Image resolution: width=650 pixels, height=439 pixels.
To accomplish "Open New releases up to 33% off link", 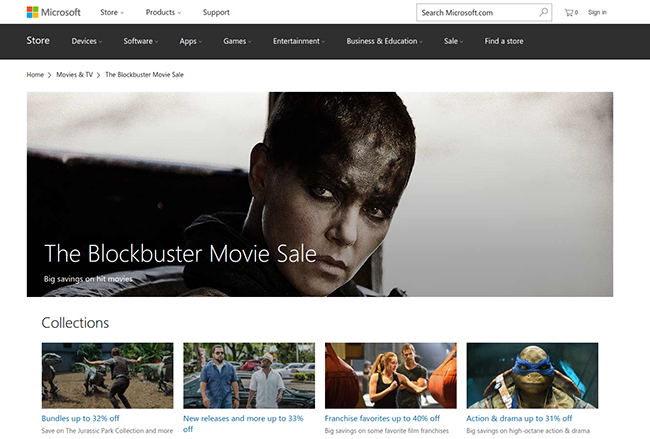I will click(243, 423).
